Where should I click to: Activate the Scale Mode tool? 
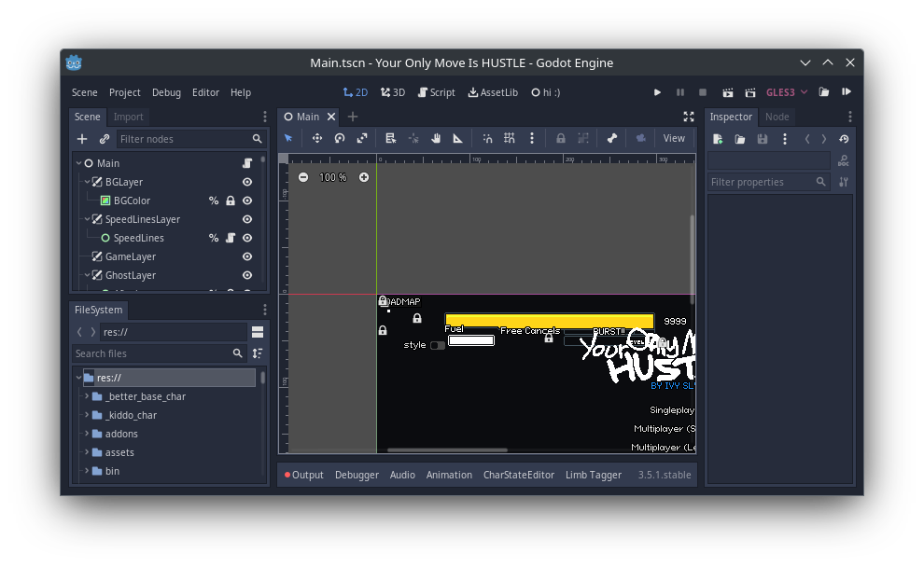[x=362, y=138]
